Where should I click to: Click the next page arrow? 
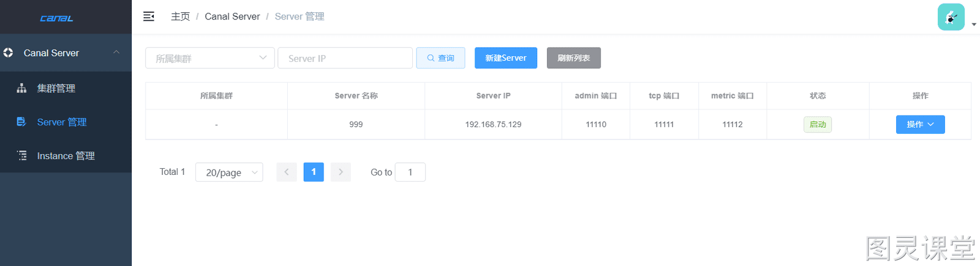[x=341, y=172]
